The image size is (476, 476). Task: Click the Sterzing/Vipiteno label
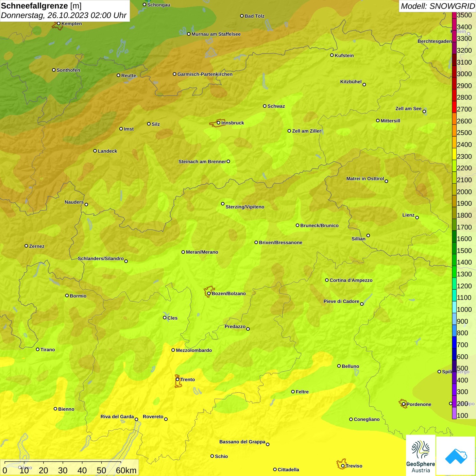(245, 207)
